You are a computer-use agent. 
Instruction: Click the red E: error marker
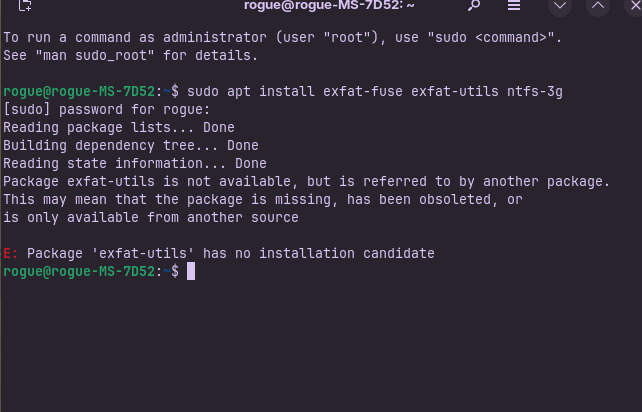pyautogui.click(x=11, y=254)
